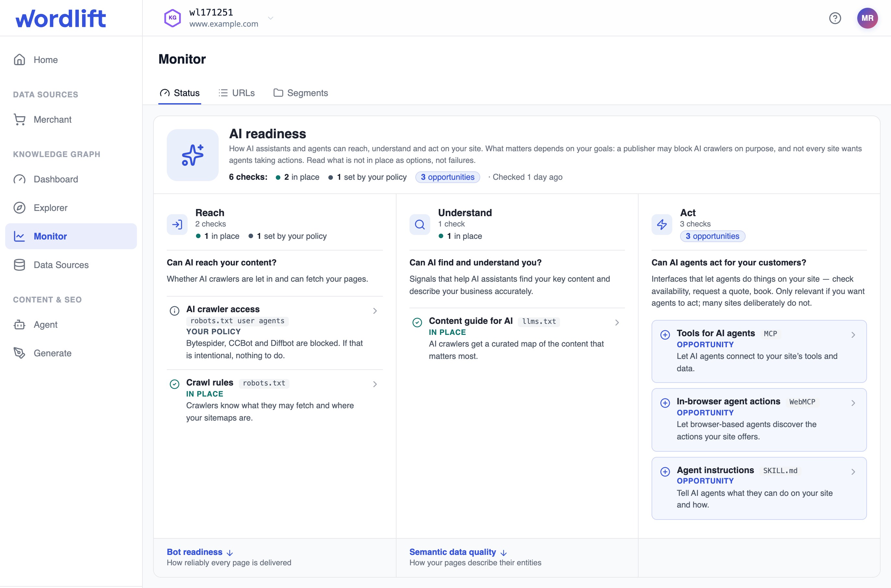
Task: Click the 'WebMCP' tag
Action: point(802,402)
